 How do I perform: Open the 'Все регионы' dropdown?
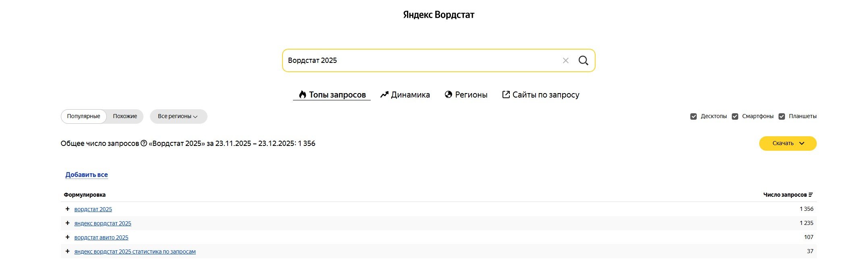pos(178,116)
